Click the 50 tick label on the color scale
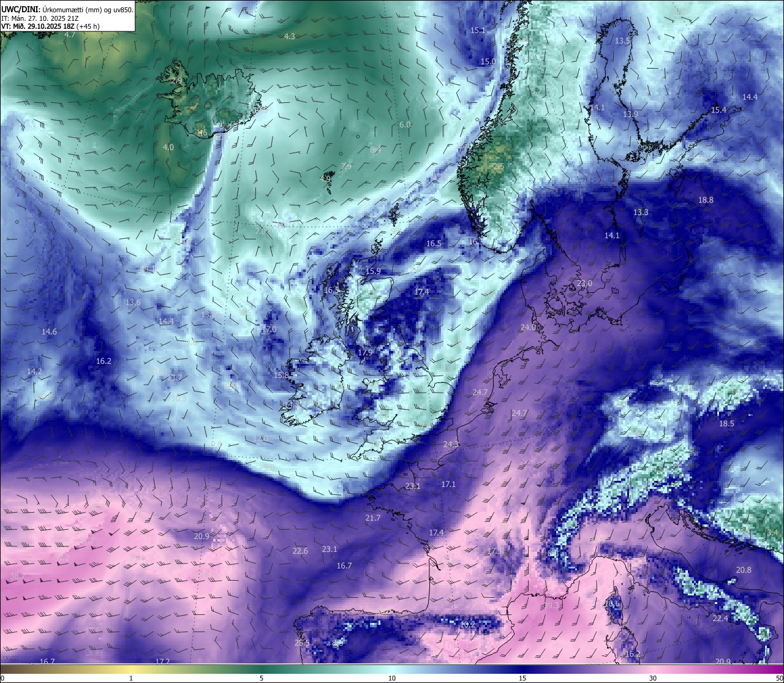 click(779, 678)
